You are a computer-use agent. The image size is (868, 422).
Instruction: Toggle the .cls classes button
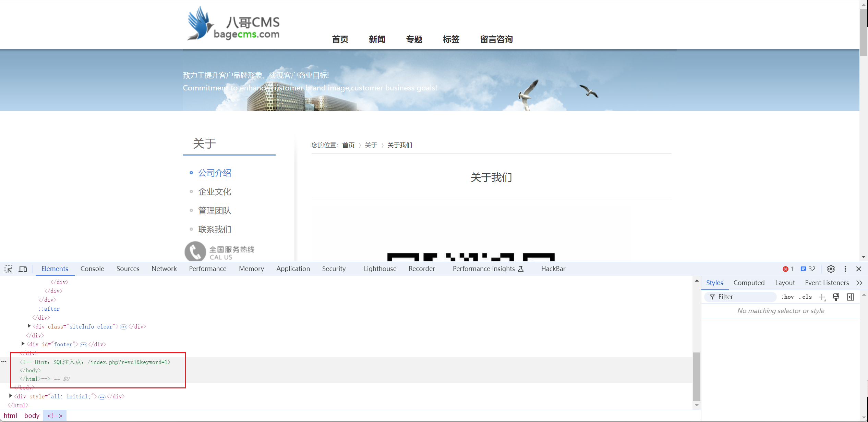point(805,297)
